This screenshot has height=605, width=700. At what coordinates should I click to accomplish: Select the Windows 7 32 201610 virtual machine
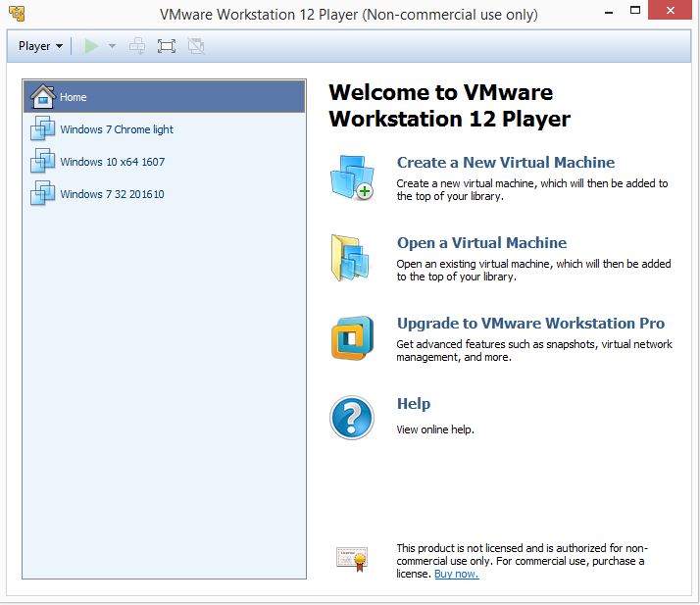coord(165,194)
